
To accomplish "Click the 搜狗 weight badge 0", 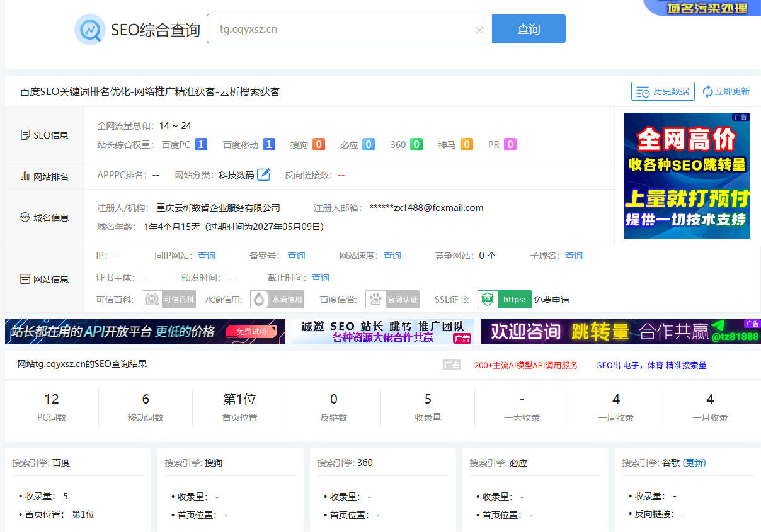I will tap(319, 144).
